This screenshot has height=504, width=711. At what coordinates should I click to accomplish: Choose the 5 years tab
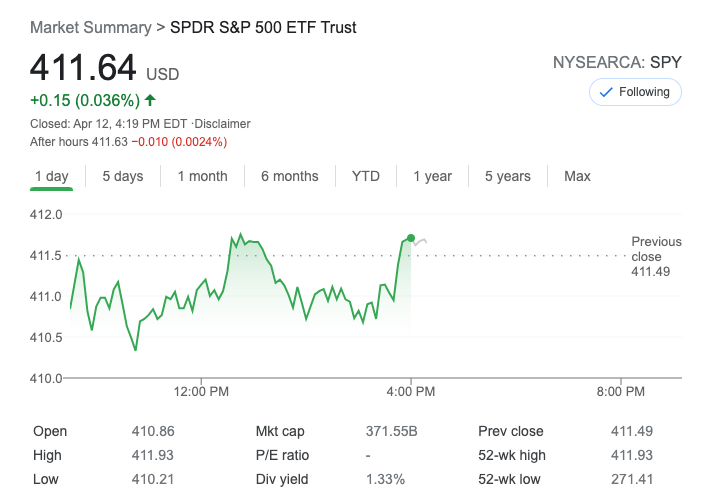point(507,176)
